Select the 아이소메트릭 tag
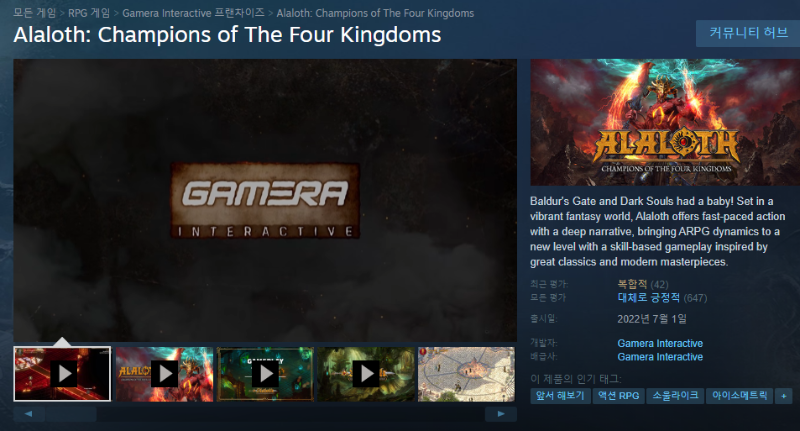Screen dimensions: 800x431 coord(739,396)
